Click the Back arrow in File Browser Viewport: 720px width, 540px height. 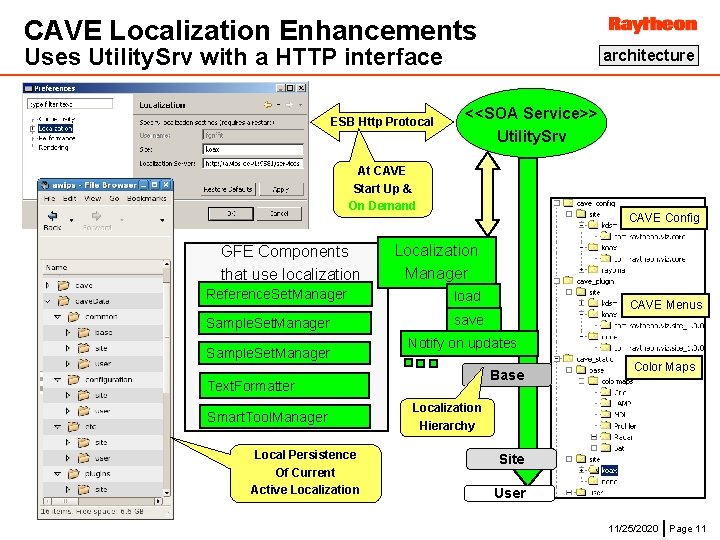point(52,215)
